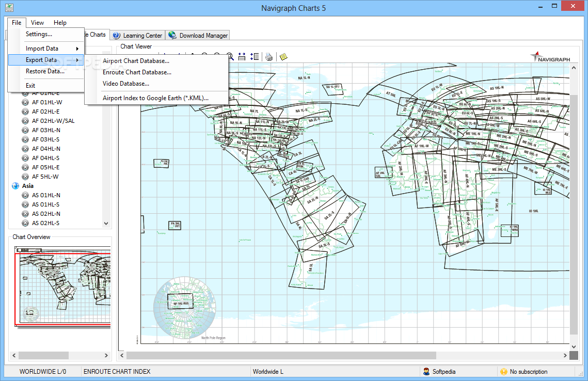The width and height of the screenshot is (588, 381).
Task: Click Chart Overview scroll right arrow
Action: coord(106,355)
